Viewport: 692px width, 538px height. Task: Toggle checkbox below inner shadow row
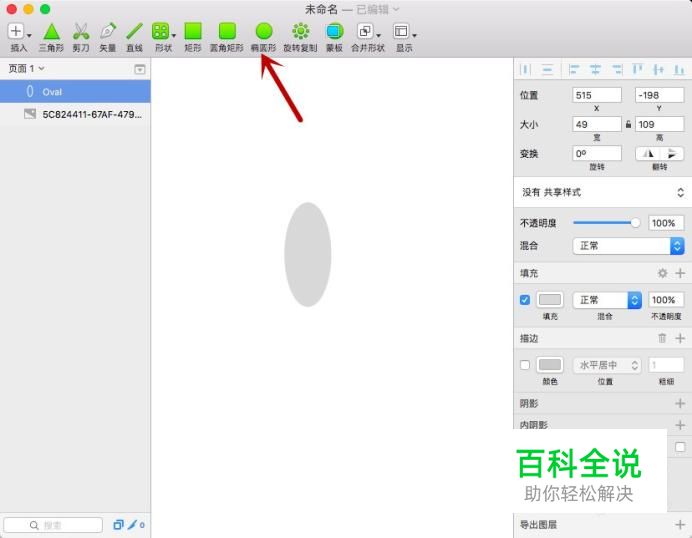pyautogui.click(x=680, y=447)
